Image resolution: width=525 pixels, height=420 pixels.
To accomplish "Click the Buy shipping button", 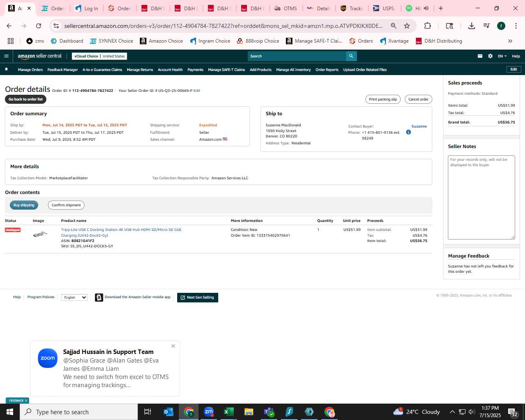I will 24,205.
